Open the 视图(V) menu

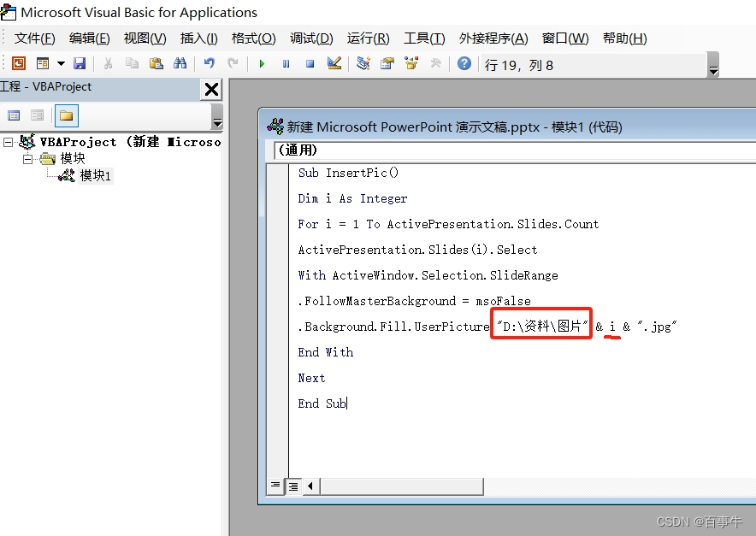pos(145,38)
